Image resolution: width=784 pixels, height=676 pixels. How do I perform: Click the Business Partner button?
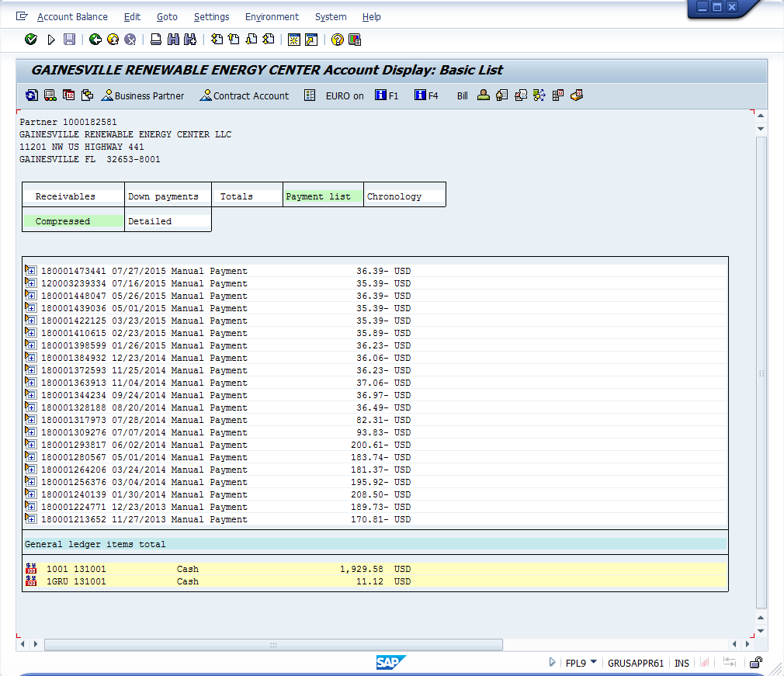coord(143,96)
